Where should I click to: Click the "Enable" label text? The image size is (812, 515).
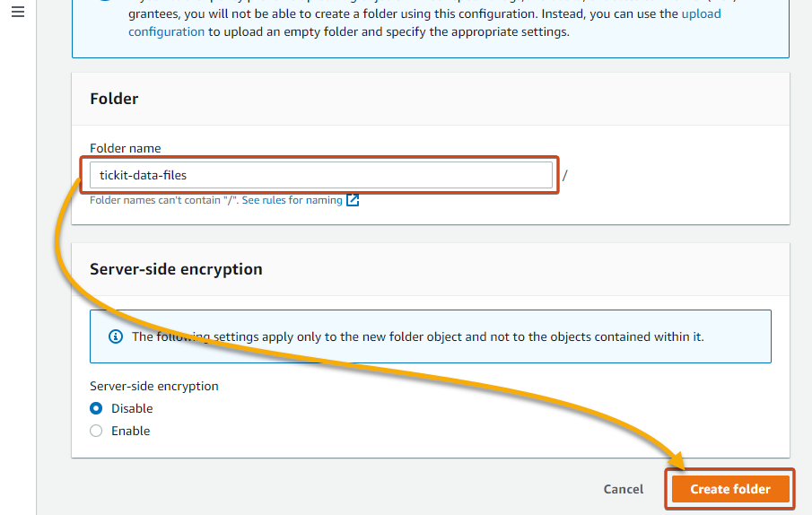pyautogui.click(x=130, y=431)
